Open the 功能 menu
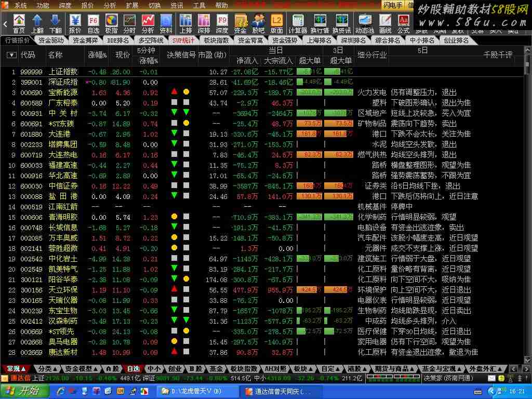The width and height of the screenshot is (532, 399). (43, 5)
